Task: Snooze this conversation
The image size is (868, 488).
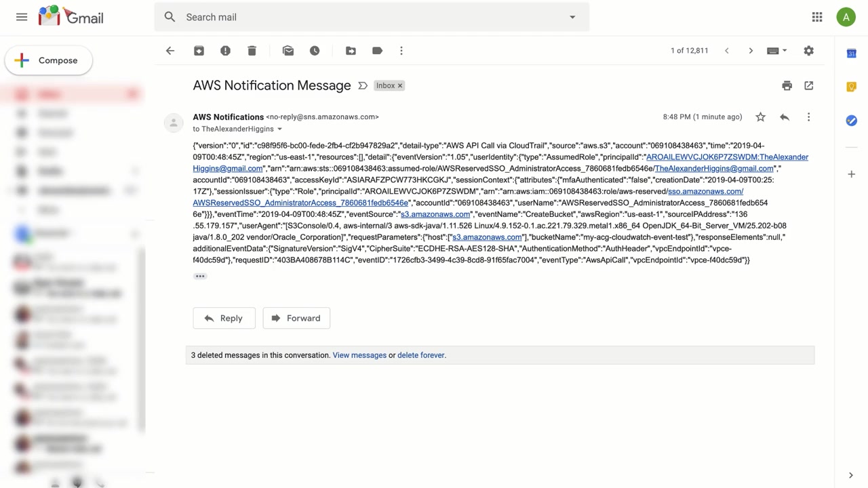Action: pos(315,51)
